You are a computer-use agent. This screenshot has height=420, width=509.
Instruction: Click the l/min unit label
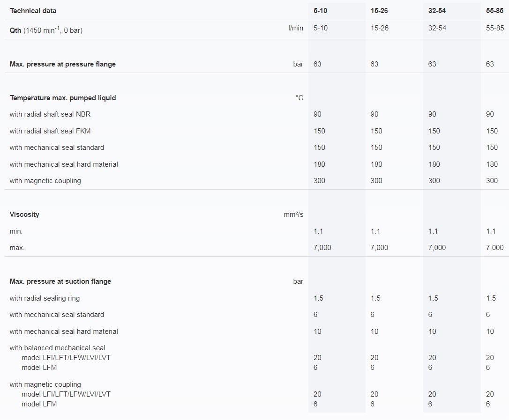point(296,28)
